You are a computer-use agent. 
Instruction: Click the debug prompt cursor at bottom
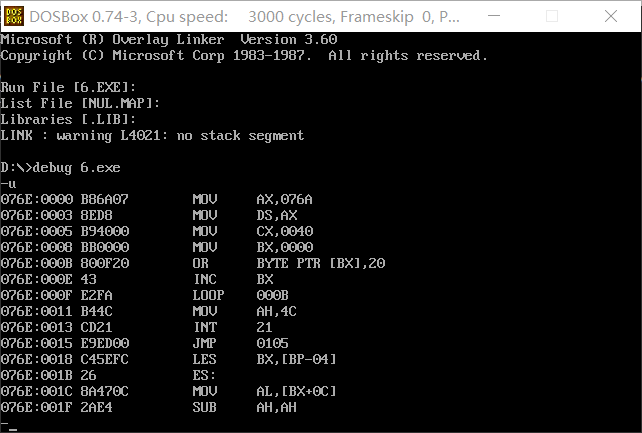click(9, 426)
